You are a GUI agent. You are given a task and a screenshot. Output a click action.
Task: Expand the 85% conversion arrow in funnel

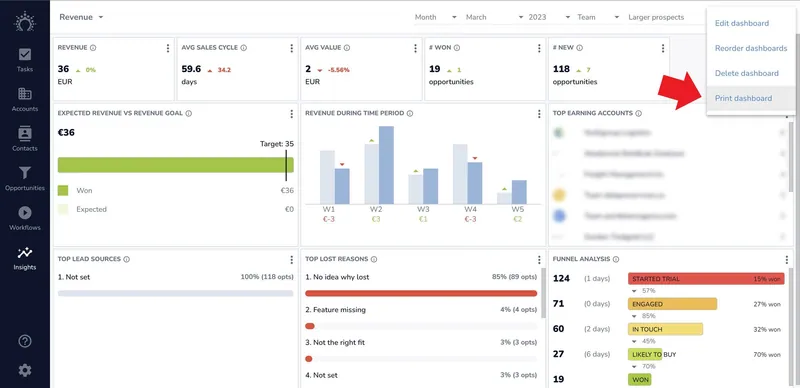[634, 316]
